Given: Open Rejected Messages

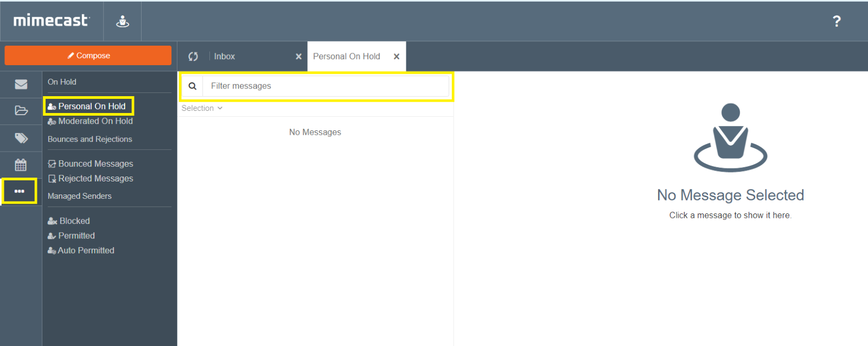Looking at the screenshot, I should pos(90,178).
